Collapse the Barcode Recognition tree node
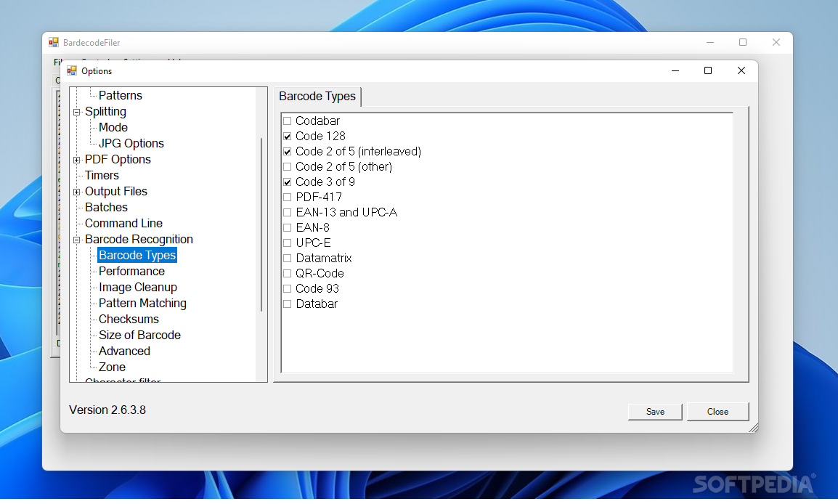The height and width of the screenshot is (504, 838). [x=77, y=240]
